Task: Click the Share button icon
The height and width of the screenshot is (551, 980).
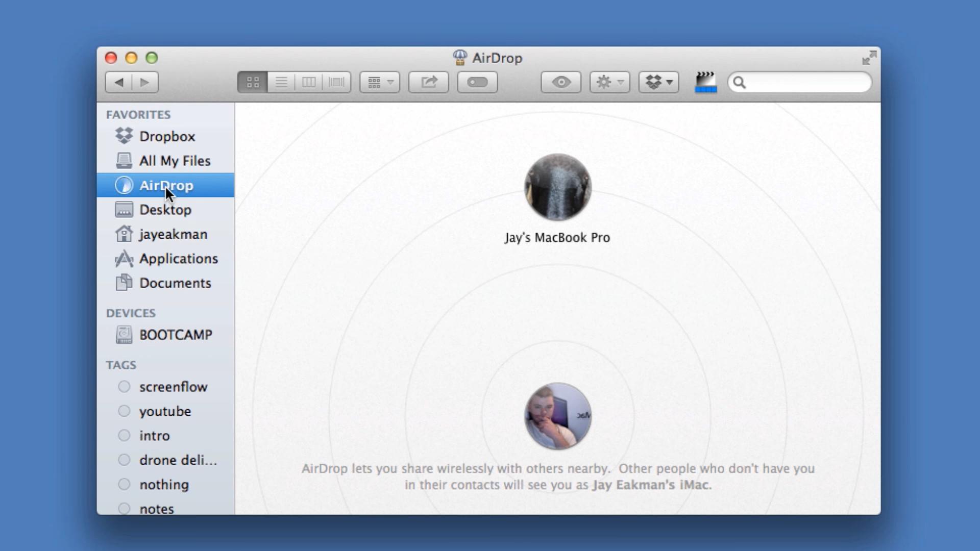Action: point(428,82)
